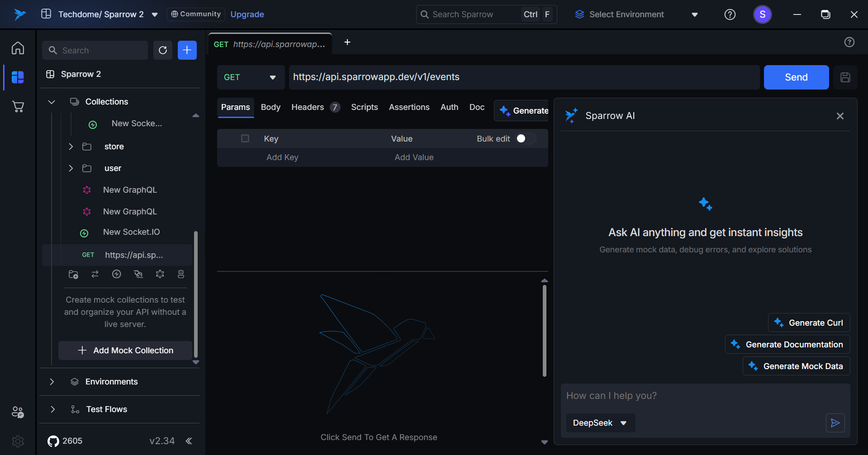Click the save request icon
Viewport: 868px width, 455px height.
pyautogui.click(x=845, y=77)
